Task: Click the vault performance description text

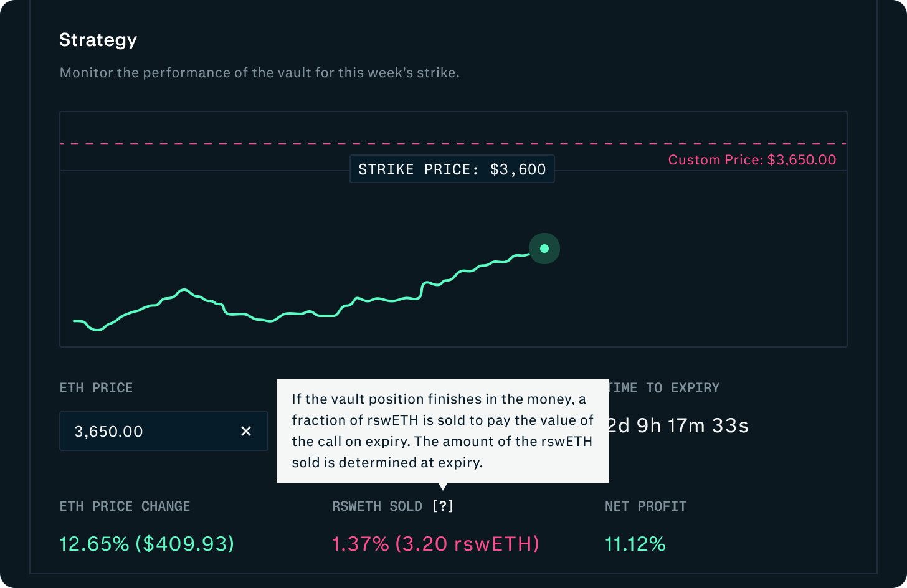Action: point(259,73)
